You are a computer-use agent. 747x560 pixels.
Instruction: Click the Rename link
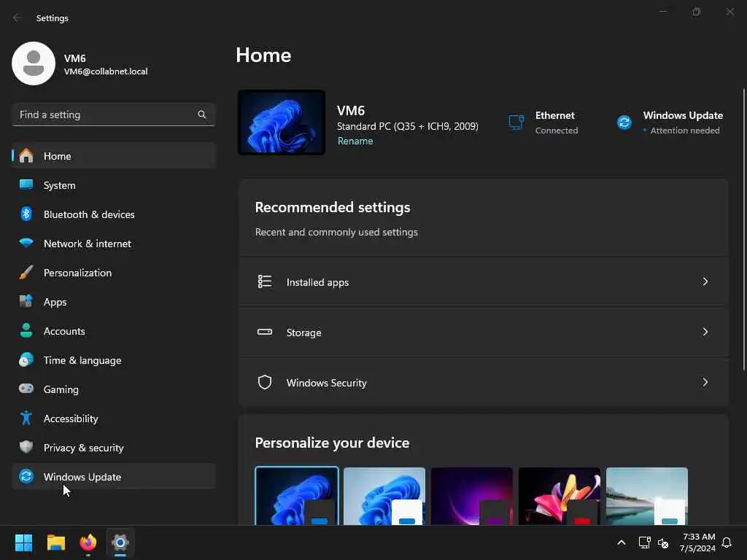tap(355, 141)
